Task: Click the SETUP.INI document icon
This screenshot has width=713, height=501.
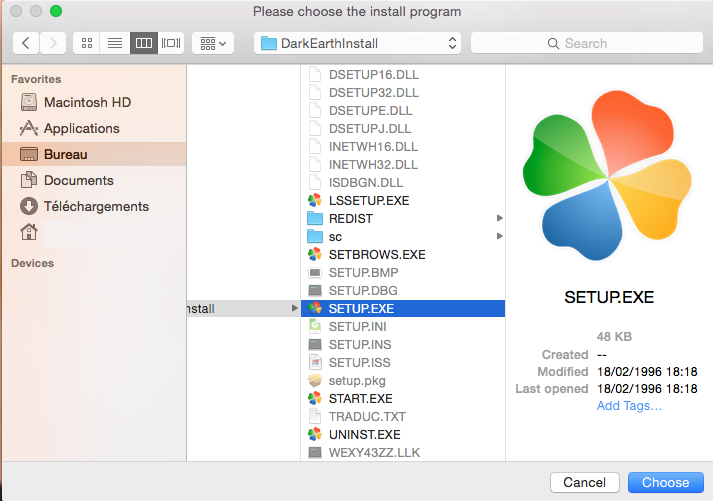Action: pyautogui.click(x=315, y=326)
